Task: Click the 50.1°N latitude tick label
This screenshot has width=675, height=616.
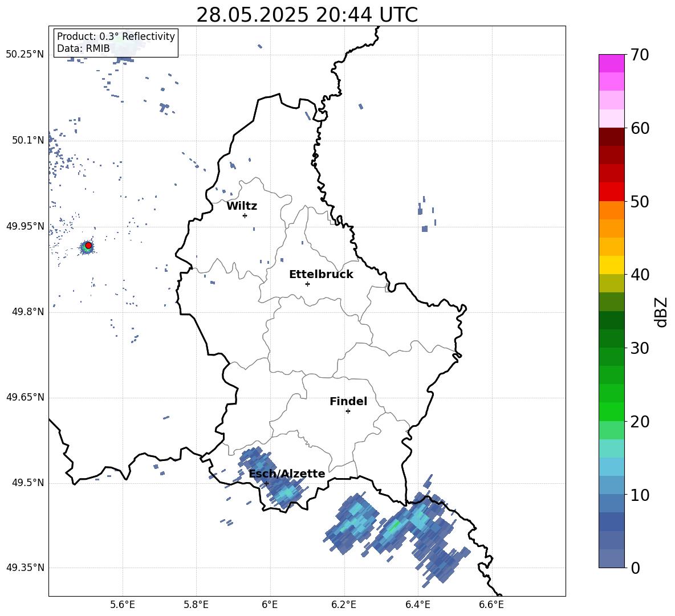Action: click(x=27, y=141)
